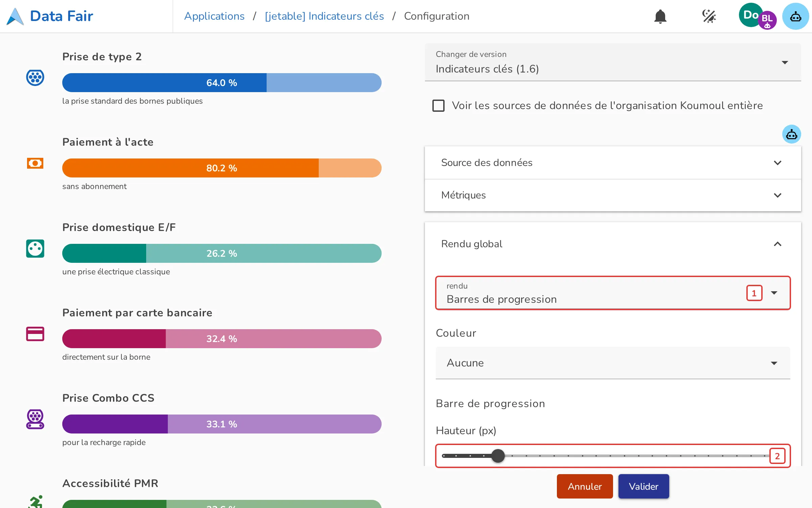The width and height of the screenshot is (812, 508).
Task: Click the BL purple account badge
Action: click(767, 20)
